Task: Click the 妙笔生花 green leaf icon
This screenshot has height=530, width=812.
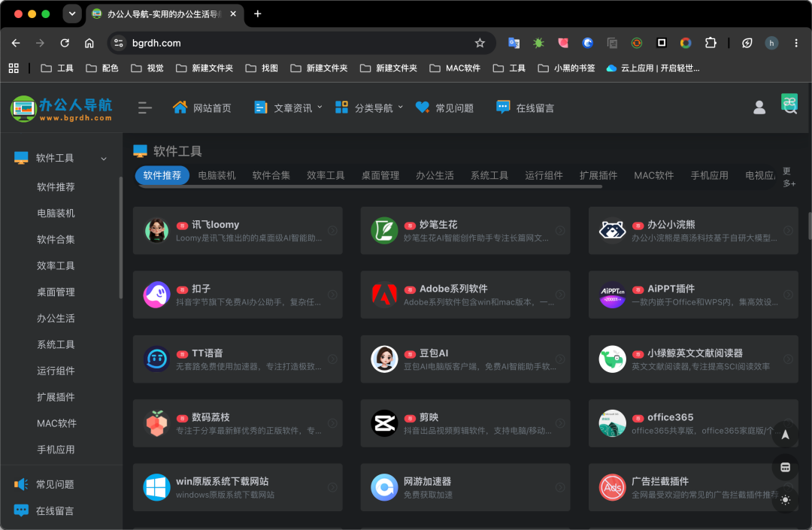Action: point(384,230)
